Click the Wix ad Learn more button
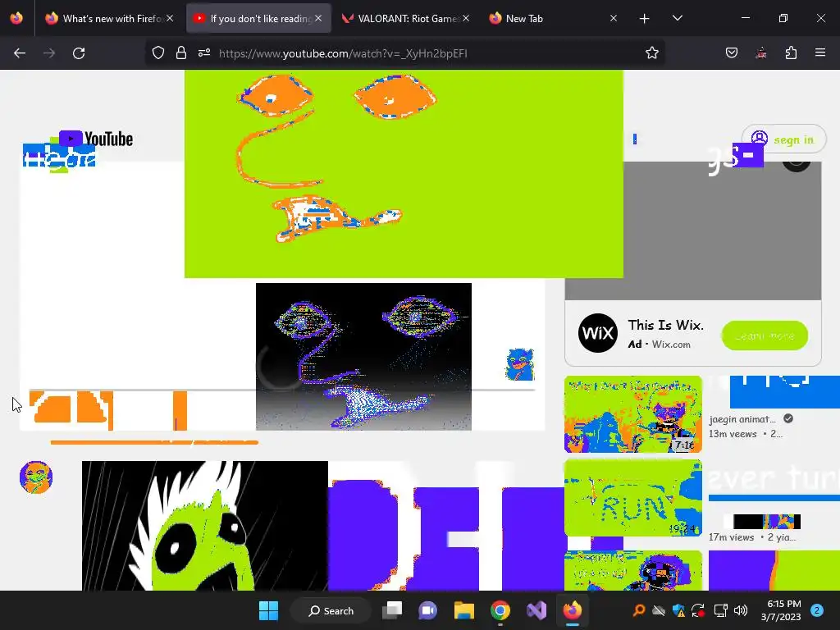Screen dimensions: 840x630 [765, 336]
